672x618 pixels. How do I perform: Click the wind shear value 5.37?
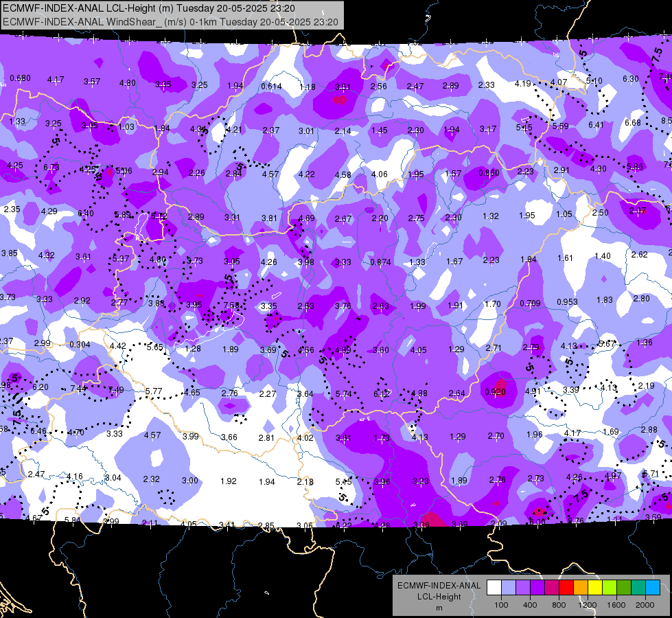tap(121, 259)
